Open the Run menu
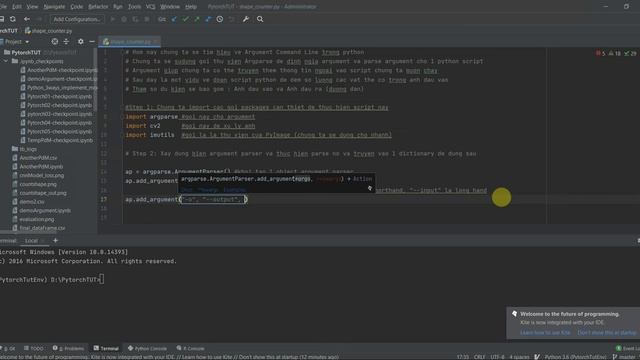This screenshot has height=360, width=640. point(118,7)
